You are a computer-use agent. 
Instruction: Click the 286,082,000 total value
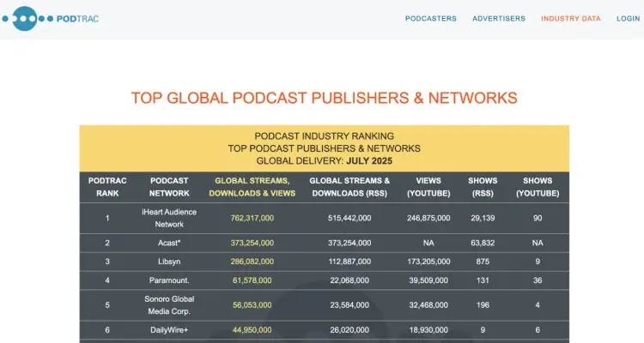(252, 262)
